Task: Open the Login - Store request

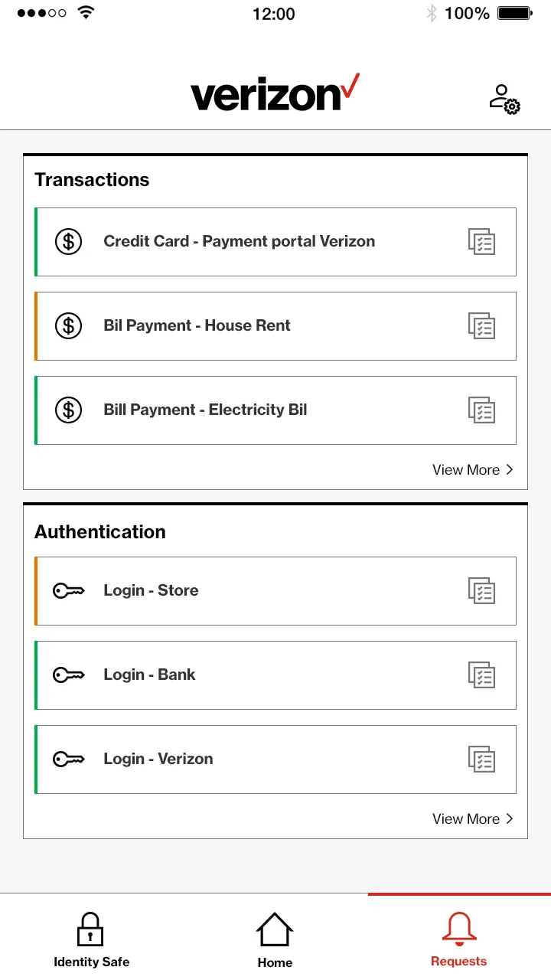Action: (151, 591)
